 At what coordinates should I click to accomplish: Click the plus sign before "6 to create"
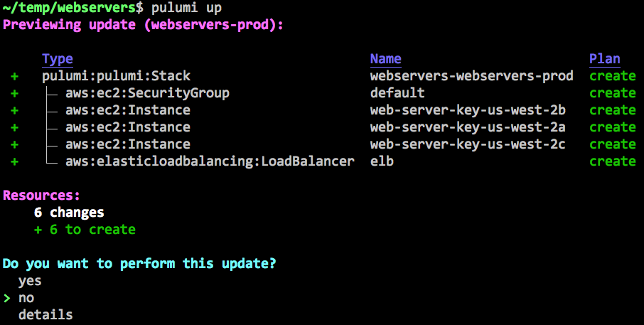[x=38, y=230]
